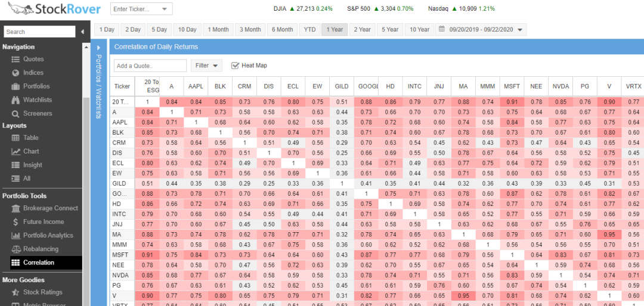The height and width of the screenshot is (306, 644).
Task: Click the Add a Quote input field
Action: (150, 65)
